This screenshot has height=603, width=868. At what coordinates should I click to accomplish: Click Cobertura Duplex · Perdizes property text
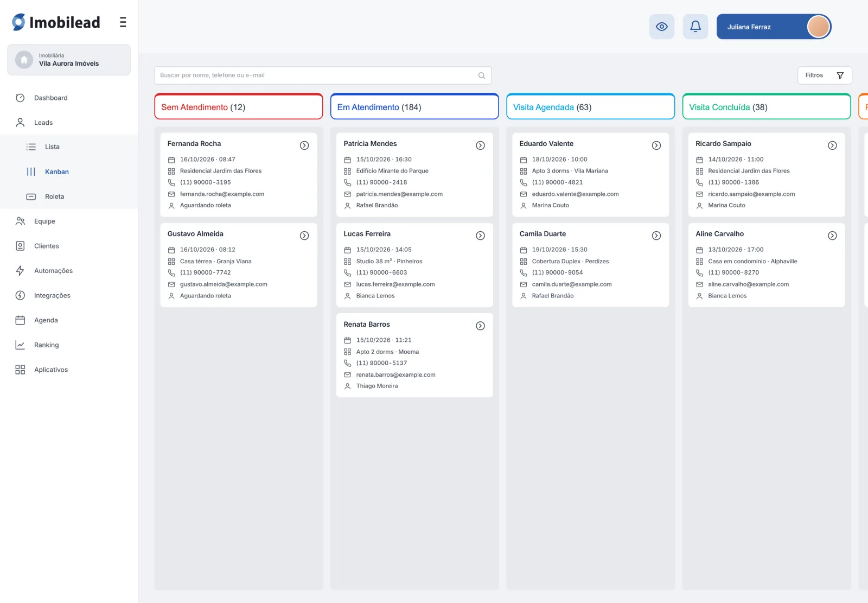(570, 262)
